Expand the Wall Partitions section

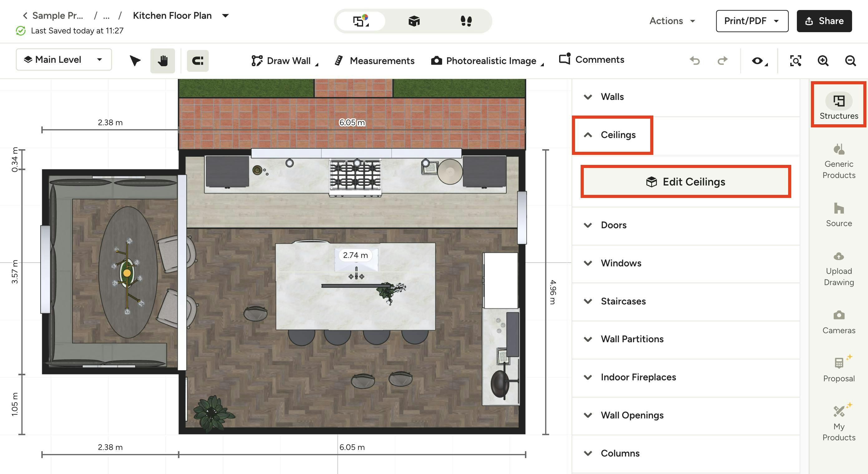coord(686,339)
